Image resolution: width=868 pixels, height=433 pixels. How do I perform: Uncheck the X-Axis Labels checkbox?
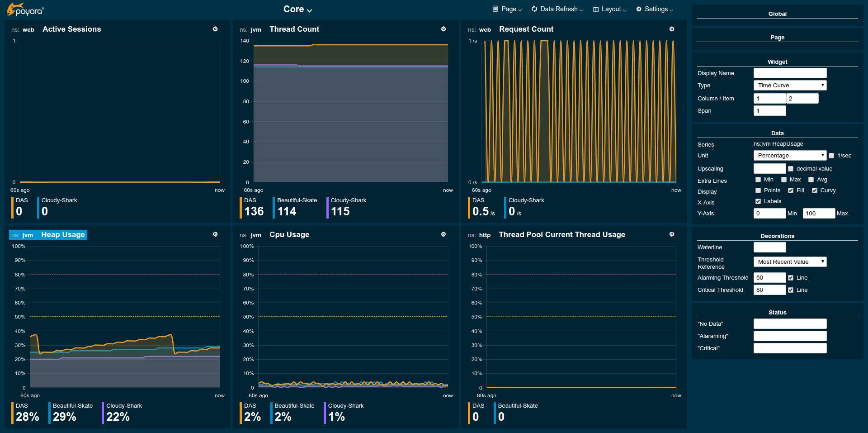(758, 201)
